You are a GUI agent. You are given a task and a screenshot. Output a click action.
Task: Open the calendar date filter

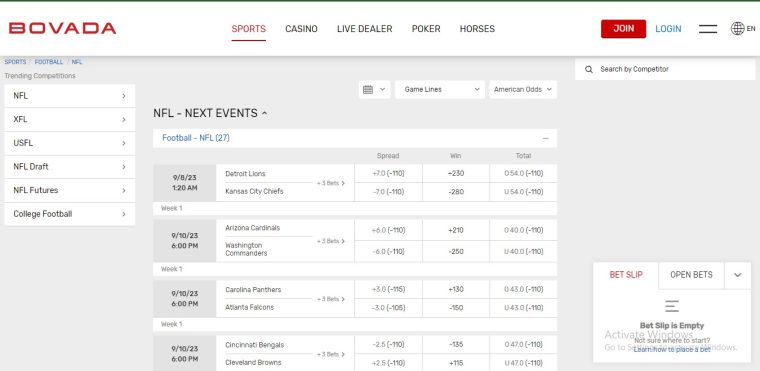(x=374, y=90)
